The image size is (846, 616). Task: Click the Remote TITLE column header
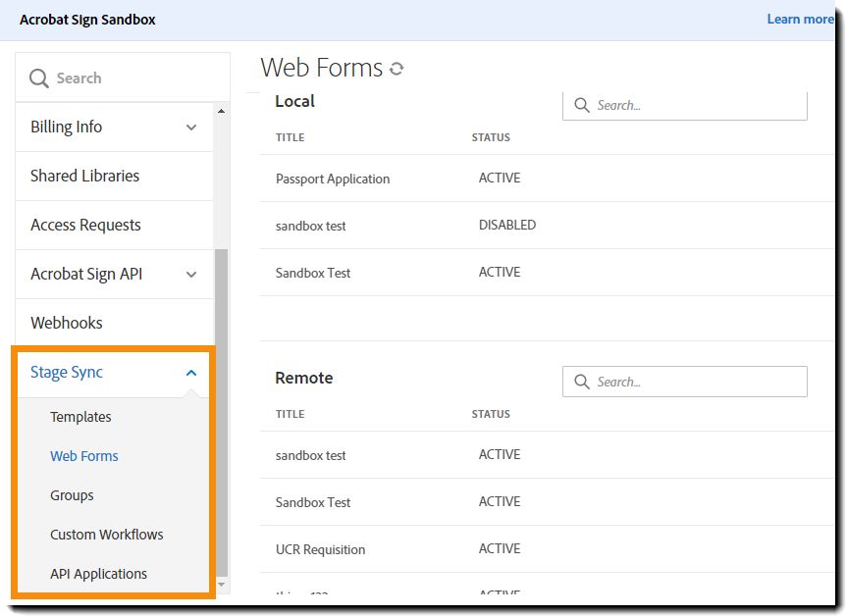(291, 414)
